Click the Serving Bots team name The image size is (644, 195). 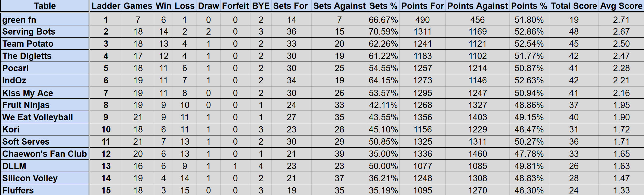coord(29,32)
